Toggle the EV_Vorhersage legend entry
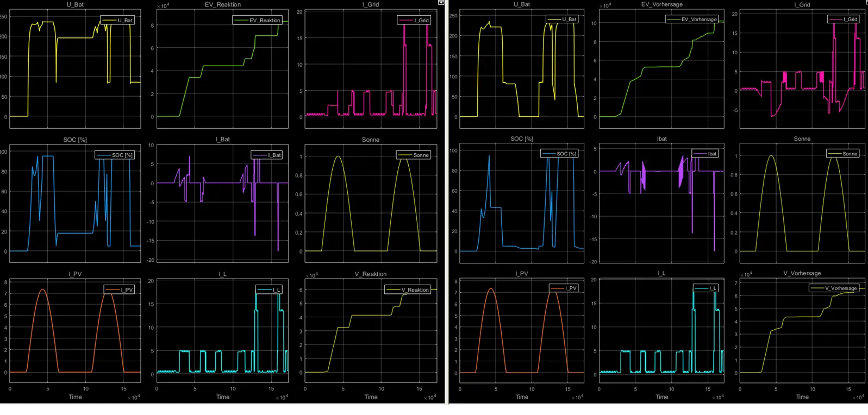 692,19
